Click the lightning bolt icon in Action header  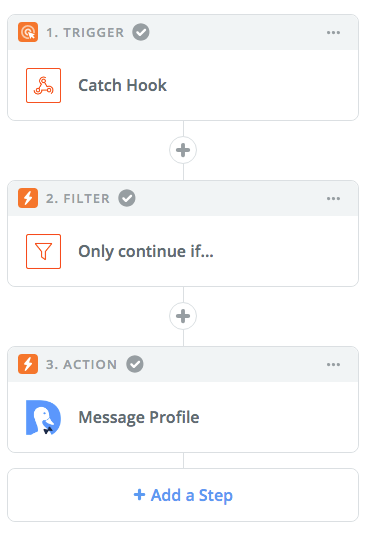(x=28, y=364)
